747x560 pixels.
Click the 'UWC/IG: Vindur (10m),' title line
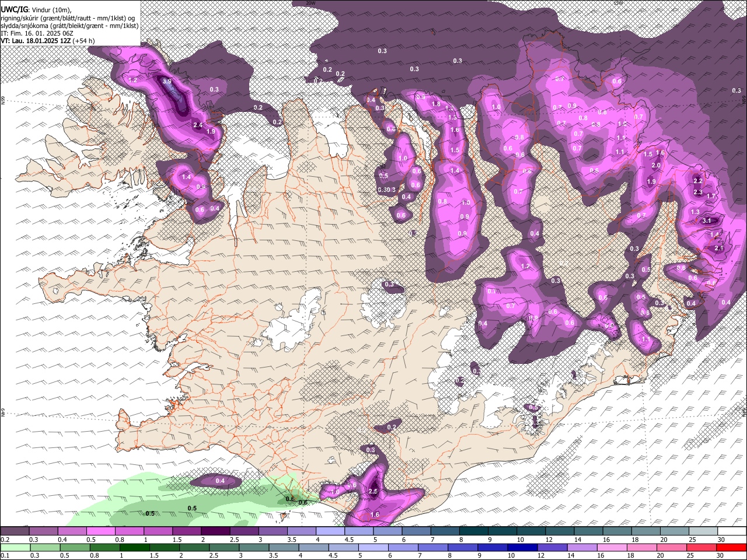[x=36, y=10]
